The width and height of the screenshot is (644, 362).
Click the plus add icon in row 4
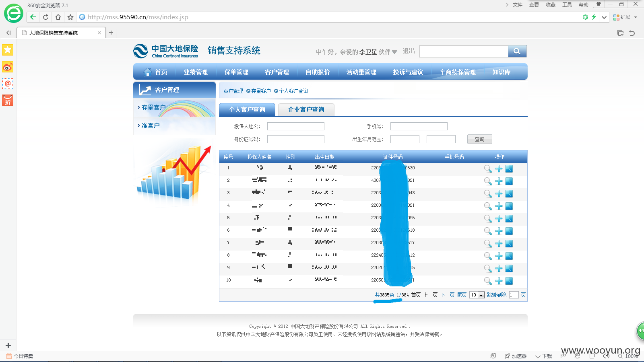499,206
